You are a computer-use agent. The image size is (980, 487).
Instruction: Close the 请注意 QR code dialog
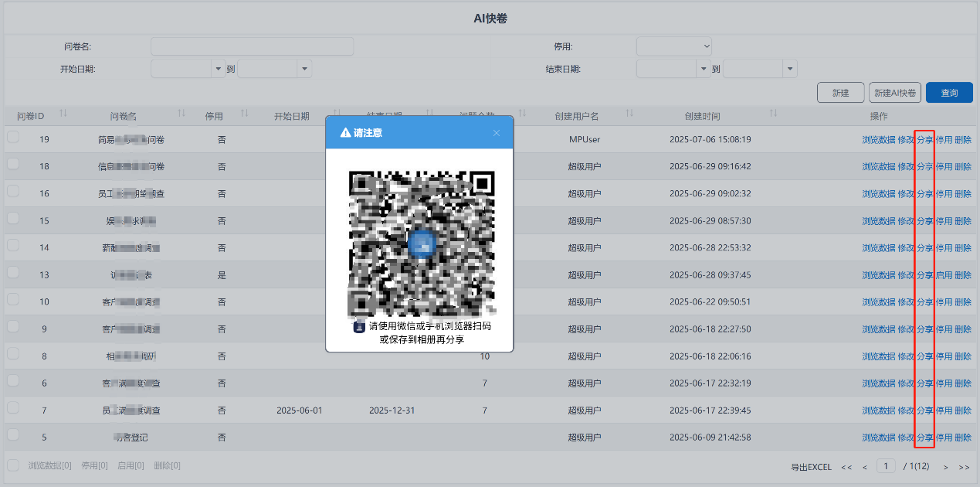pos(497,133)
